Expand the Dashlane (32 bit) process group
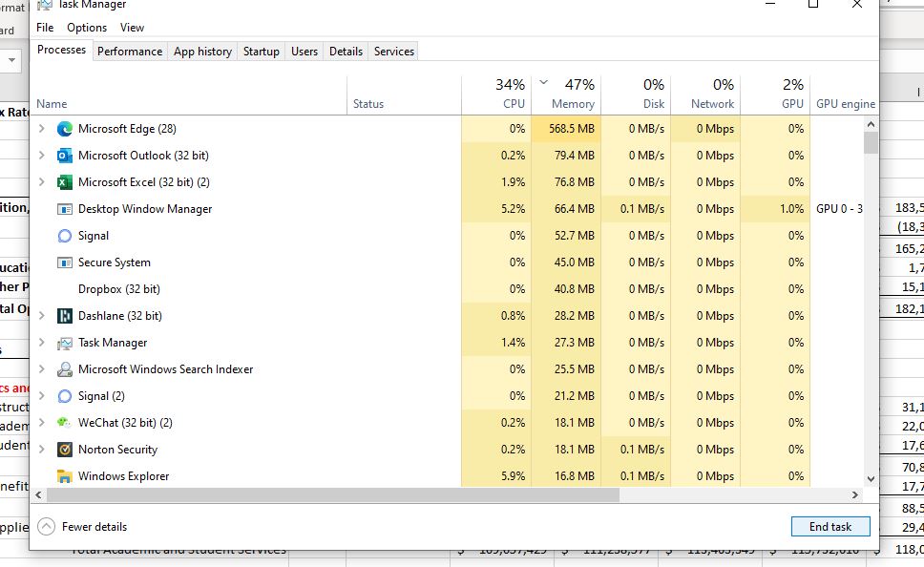924x567 pixels. pos(41,315)
